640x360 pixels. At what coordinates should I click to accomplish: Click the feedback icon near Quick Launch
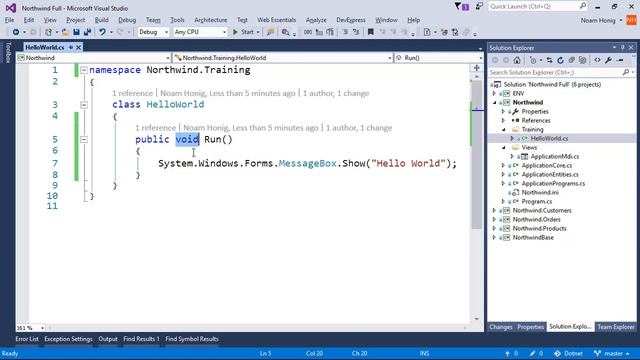point(479,7)
